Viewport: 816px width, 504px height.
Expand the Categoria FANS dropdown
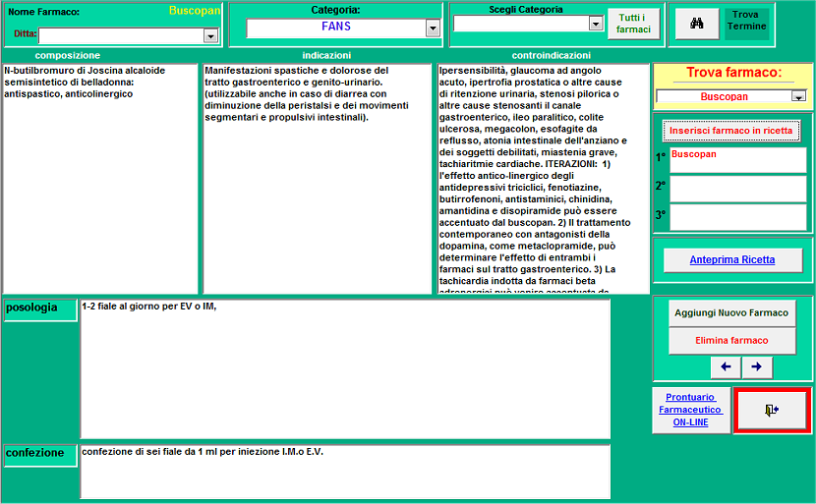[433, 28]
